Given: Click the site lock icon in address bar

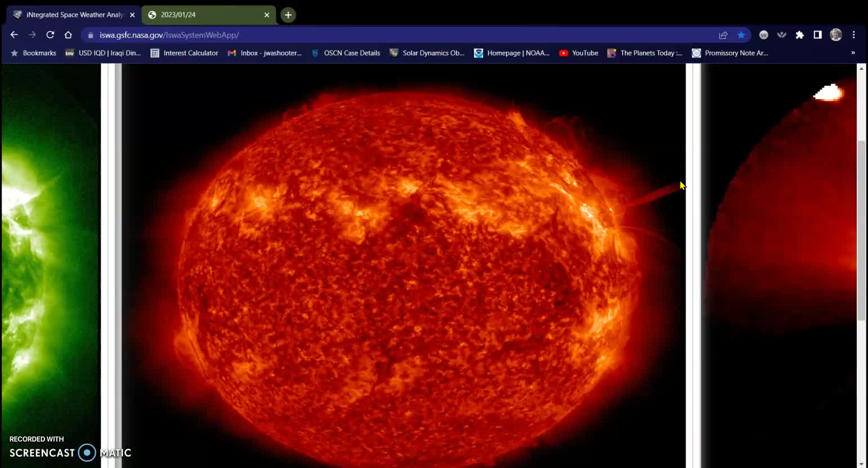Looking at the screenshot, I should (x=91, y=35).
